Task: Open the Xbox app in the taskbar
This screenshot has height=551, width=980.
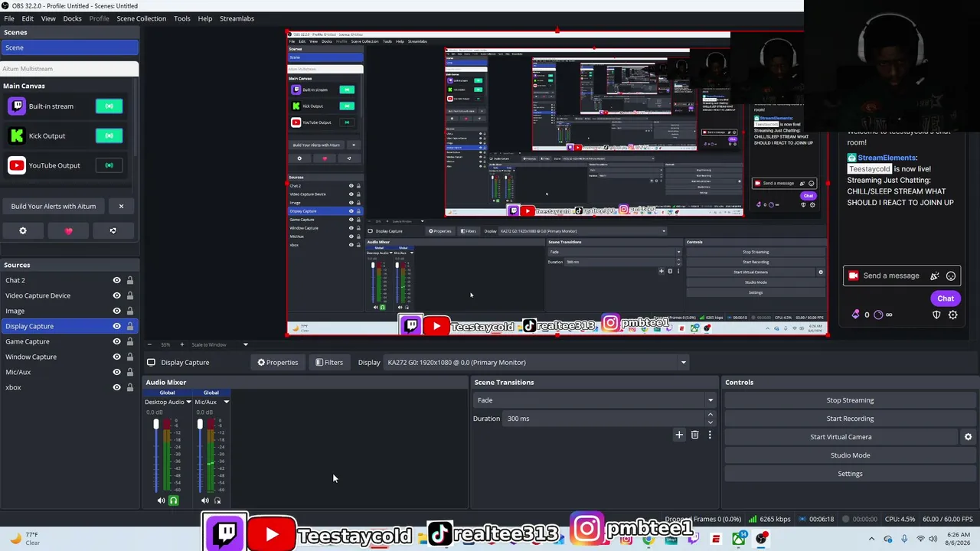Action: tap(739, 540)
